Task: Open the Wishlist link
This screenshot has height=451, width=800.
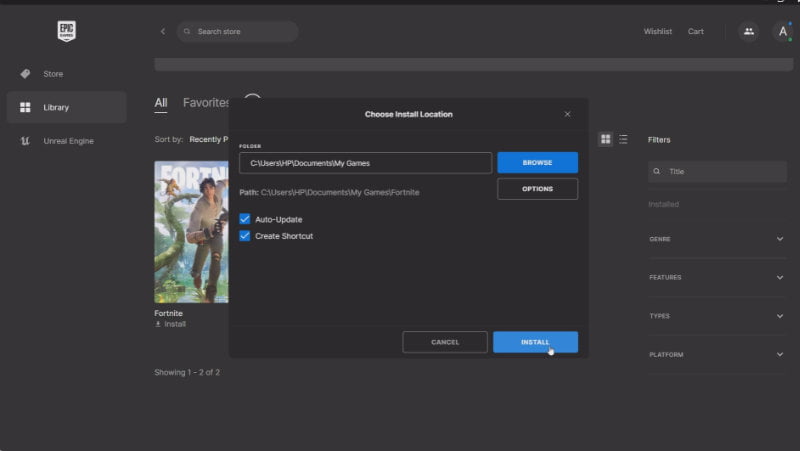Action: [658, 31]
